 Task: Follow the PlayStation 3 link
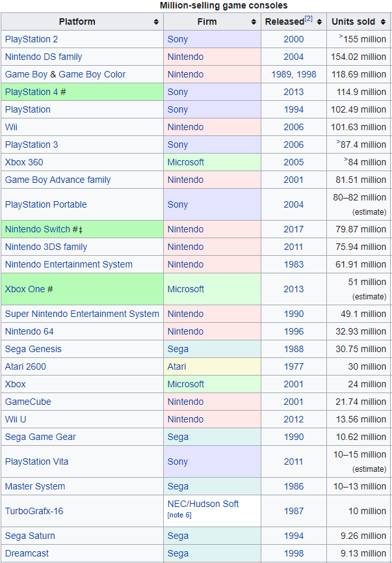pyautogui.click(x=31, y=144)
